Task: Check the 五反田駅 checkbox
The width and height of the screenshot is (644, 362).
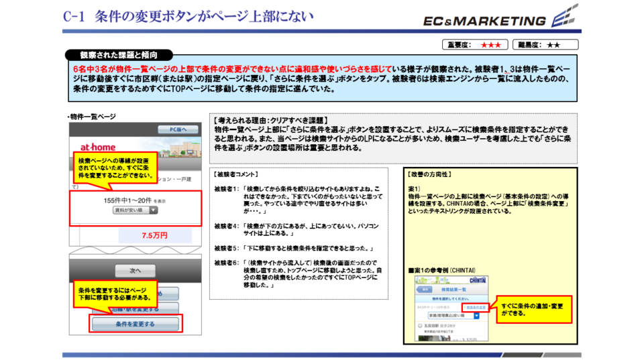Action: pyautogui.click(x=420, y=326)
